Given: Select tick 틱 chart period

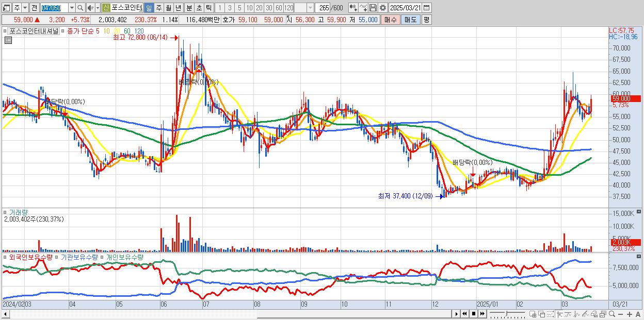Looking at the screenshot, I should click(x=208, y=8).
